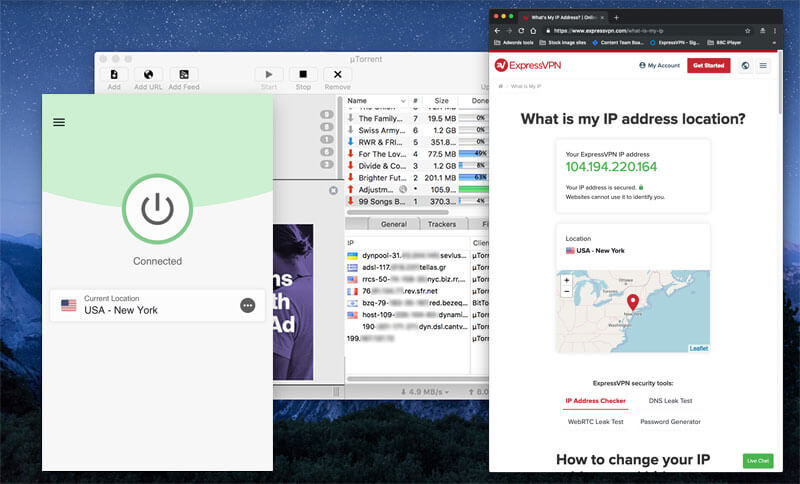
Task: Open location options ellipsis beside USA - New York
Action: tap(247, 305)
